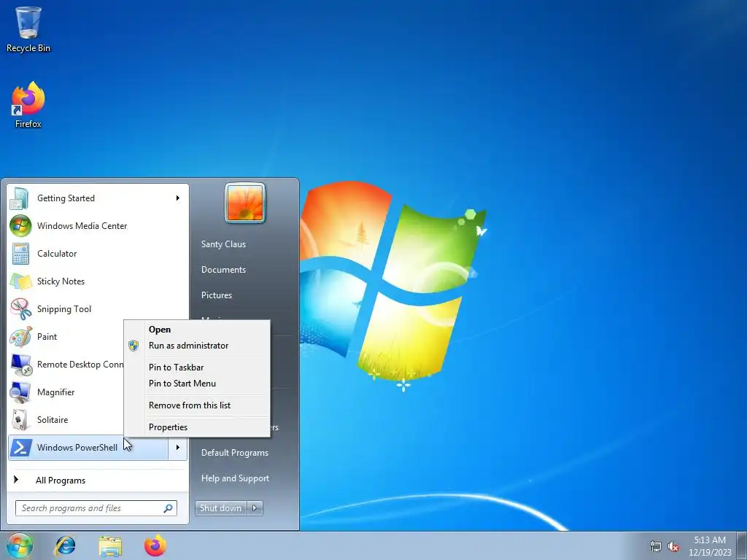
Task: Open Windows Explorer from the taskbar
Action: pyautogui.click(x=110, y=546)
